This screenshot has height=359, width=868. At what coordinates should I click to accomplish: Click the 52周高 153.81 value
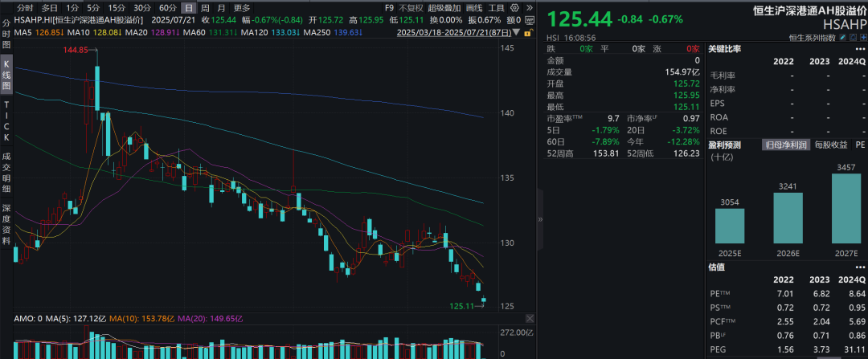point(606,153)
